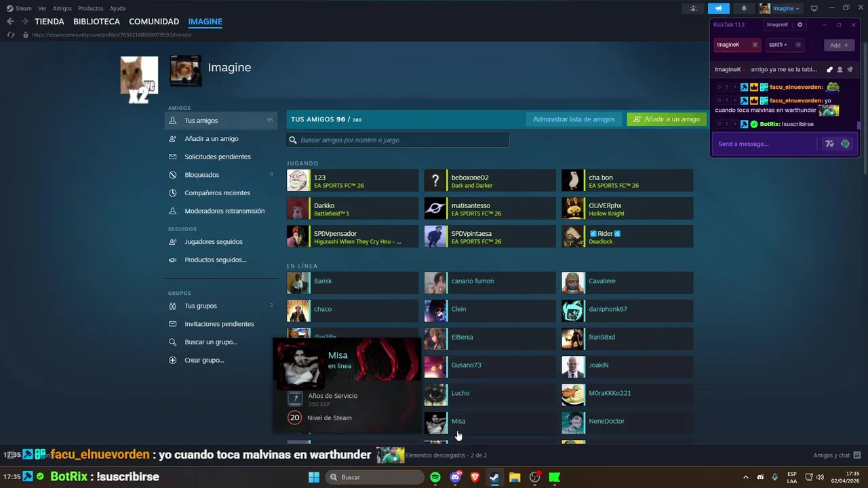The height and width of the screenshot is (488, 868).
Task: Open KickTalk pinned message pin icon
Action: [x=850, y=69]
